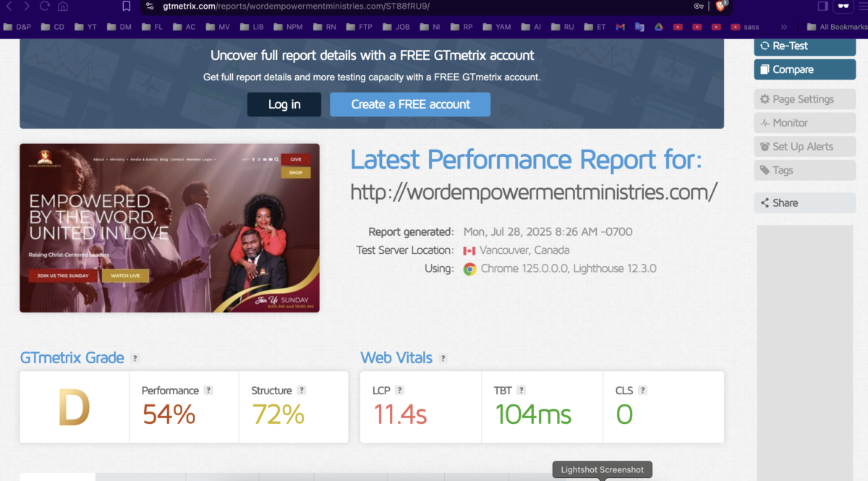
Task: Open the Gmail bookmark icon
Action: click(x=621, y=27)
